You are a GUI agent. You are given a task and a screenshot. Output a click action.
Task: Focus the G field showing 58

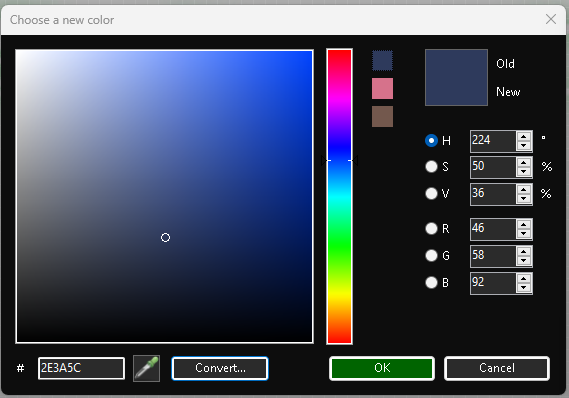pyautogui.click(x=493, y=256)
